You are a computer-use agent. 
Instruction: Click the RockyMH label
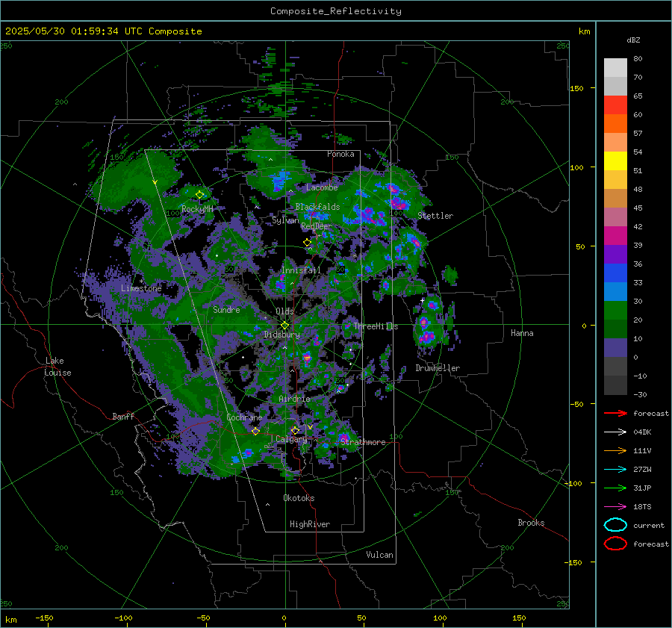tap(197, 209)
